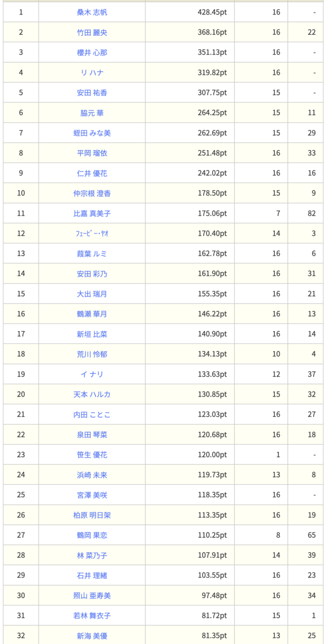This screenshot has height=644, width=327.
Task: Open the 柏原 明日架 profile
Action: 92,515
